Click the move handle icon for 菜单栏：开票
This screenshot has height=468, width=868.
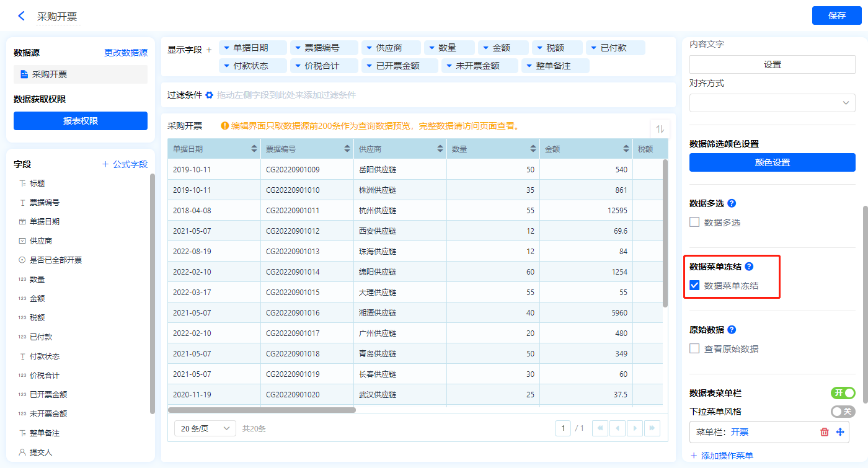tap(840, 432)
